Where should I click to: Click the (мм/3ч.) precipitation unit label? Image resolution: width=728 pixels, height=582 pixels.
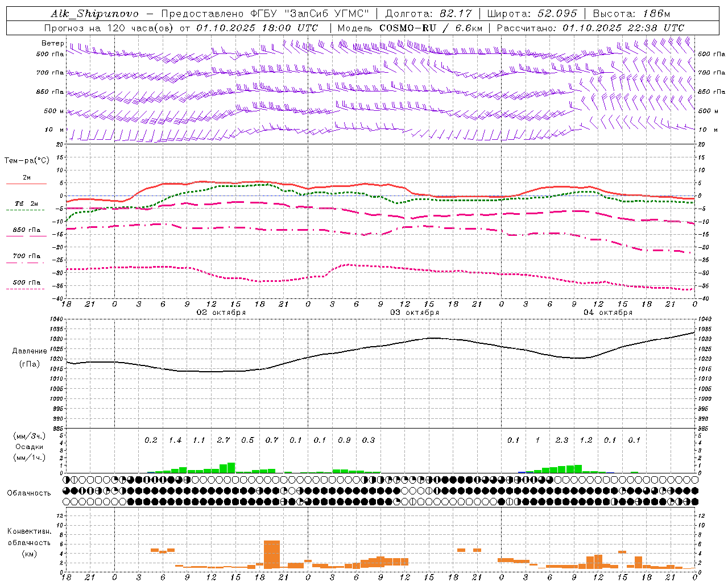click(29, 436)
